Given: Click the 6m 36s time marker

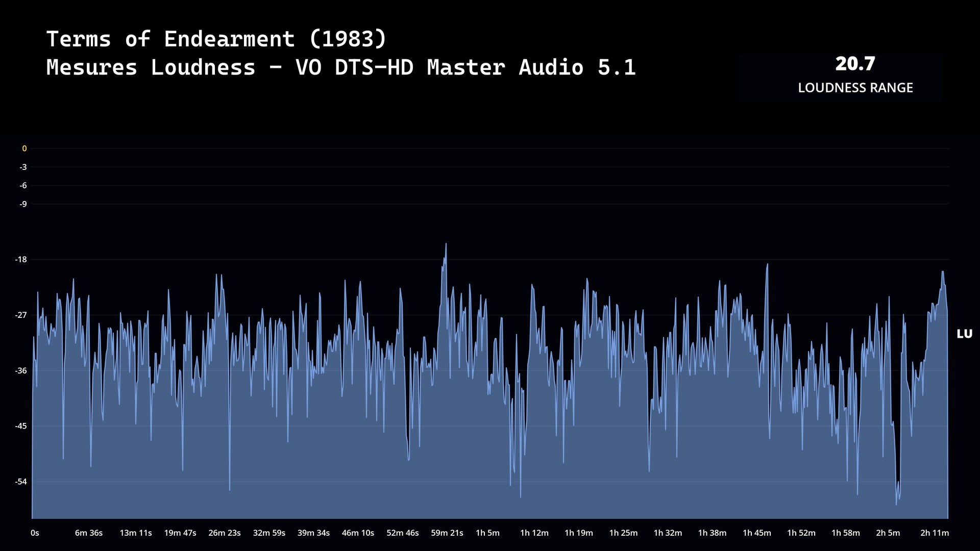Looking at the screenshot, I should (x=89, y=533).
